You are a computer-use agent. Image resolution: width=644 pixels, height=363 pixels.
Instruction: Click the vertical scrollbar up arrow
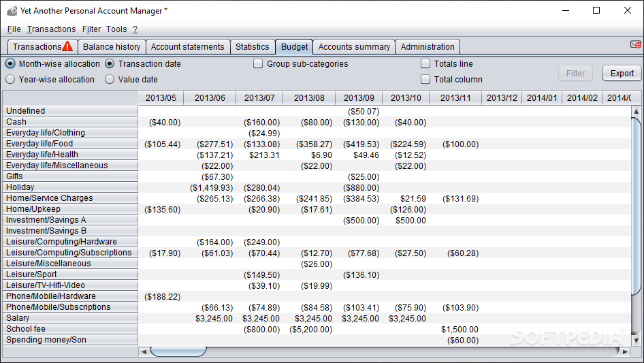[636, 111]
